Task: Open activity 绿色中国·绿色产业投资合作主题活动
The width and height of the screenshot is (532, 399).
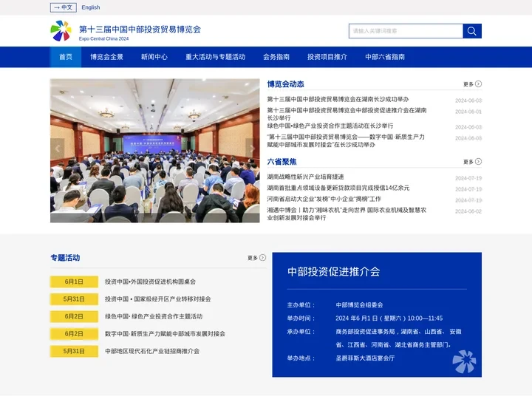Action: coord(154,316)
